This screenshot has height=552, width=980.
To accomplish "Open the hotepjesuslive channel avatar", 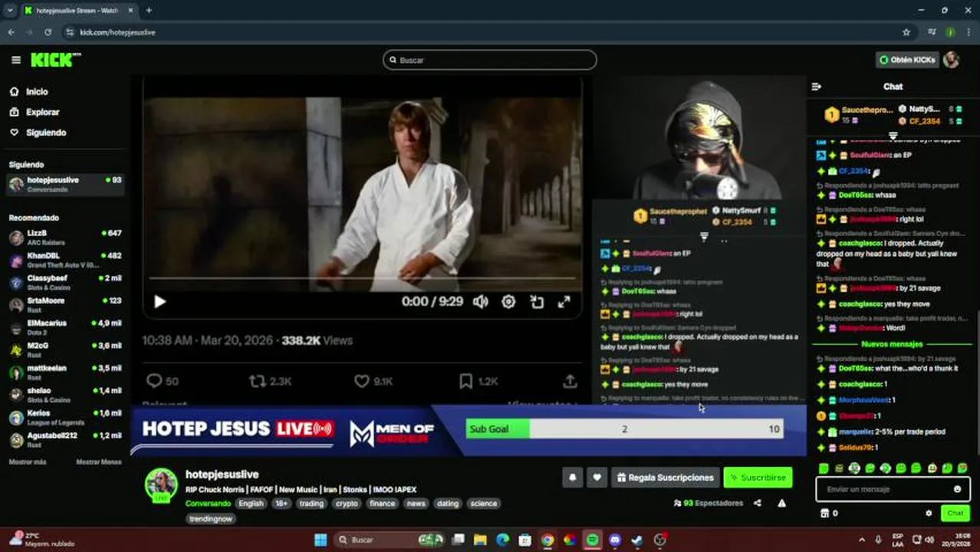I will coord(161,485).
